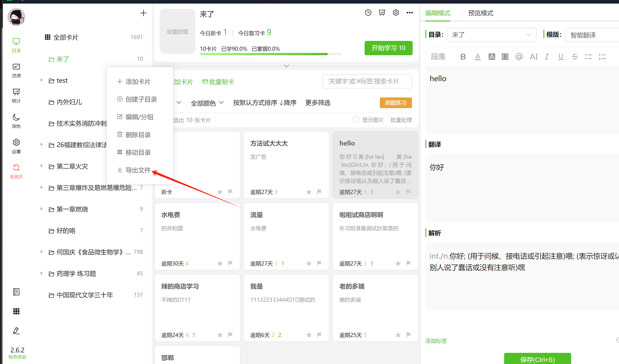Image resolution: width=619 pixels, height=364 pixels.
Task: Select 添加卡片 in context menu
Action: click(134, 82)
